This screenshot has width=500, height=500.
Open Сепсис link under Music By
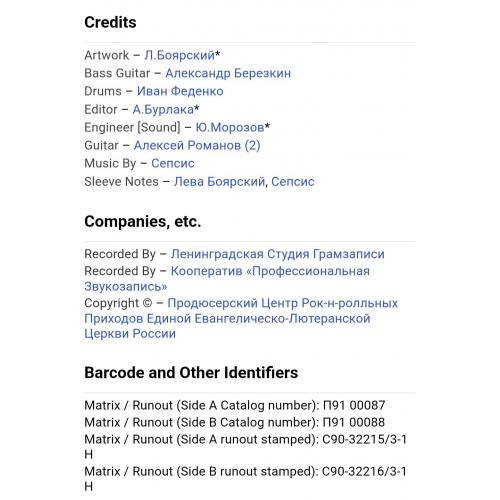173,163
